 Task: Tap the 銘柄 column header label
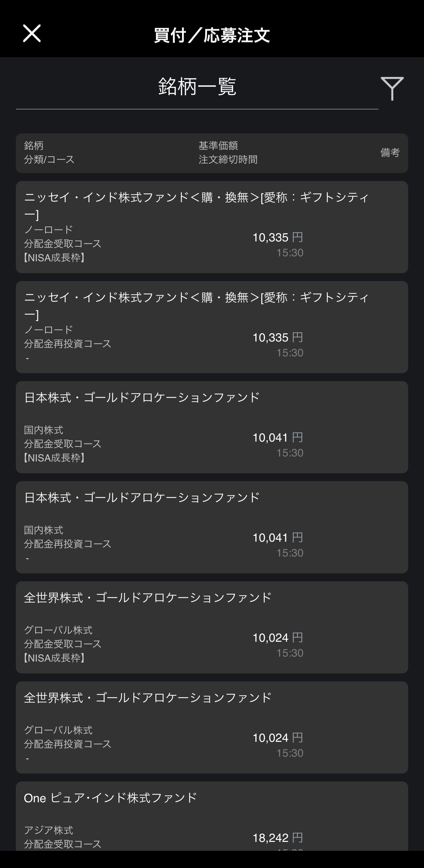click(x=34, y=146)
